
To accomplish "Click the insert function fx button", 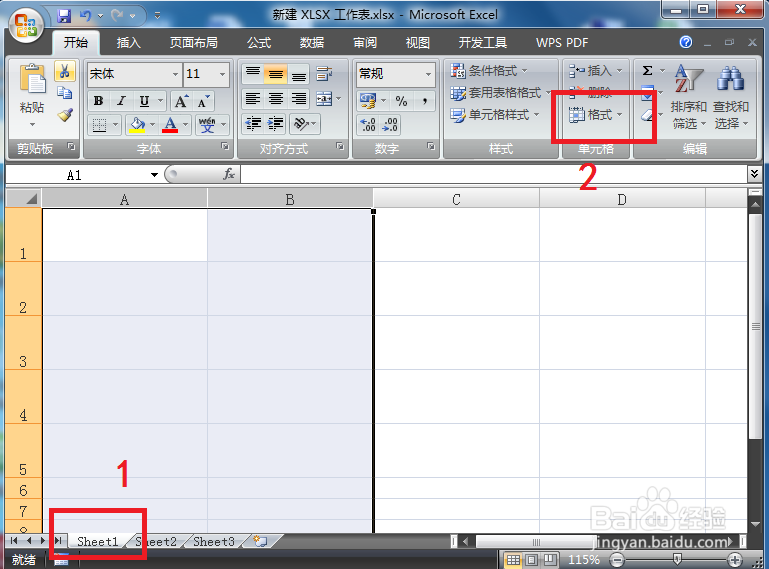I will (229, 174).
